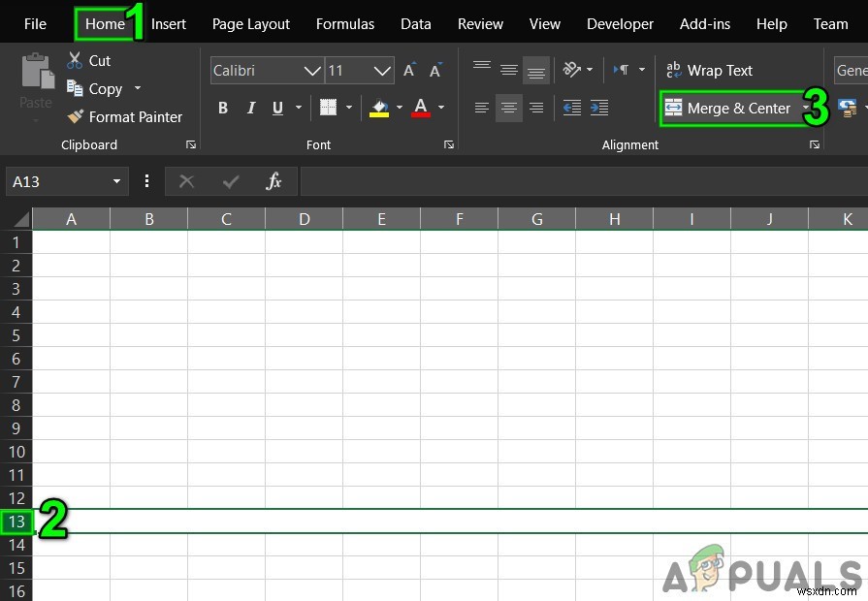Toggle Bold formatting
The width and height of the screenshot is (868, 601).
pyautogui.click(x=223, y=108)
